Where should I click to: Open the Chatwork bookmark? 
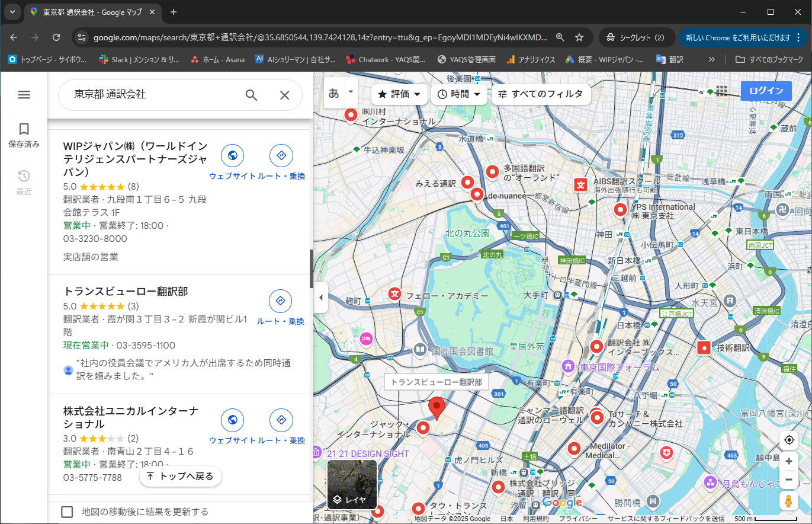tap(386, 59)
